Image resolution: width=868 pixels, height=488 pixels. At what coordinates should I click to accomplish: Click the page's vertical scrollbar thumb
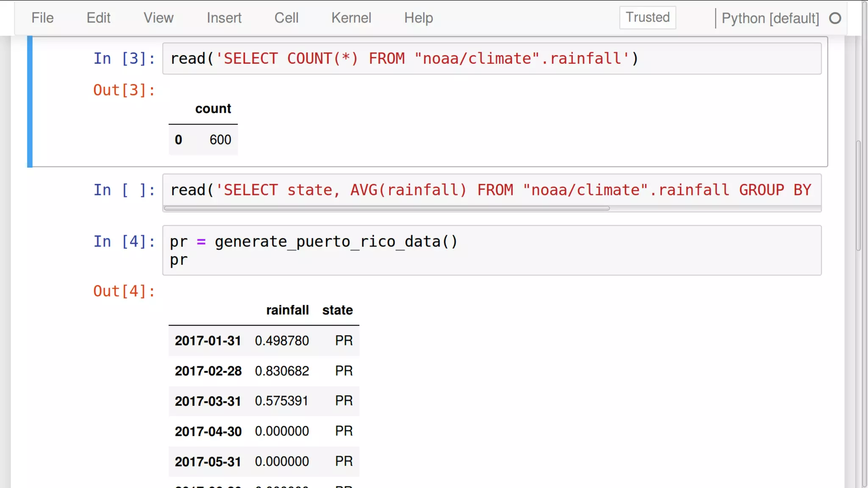[858, 195]
